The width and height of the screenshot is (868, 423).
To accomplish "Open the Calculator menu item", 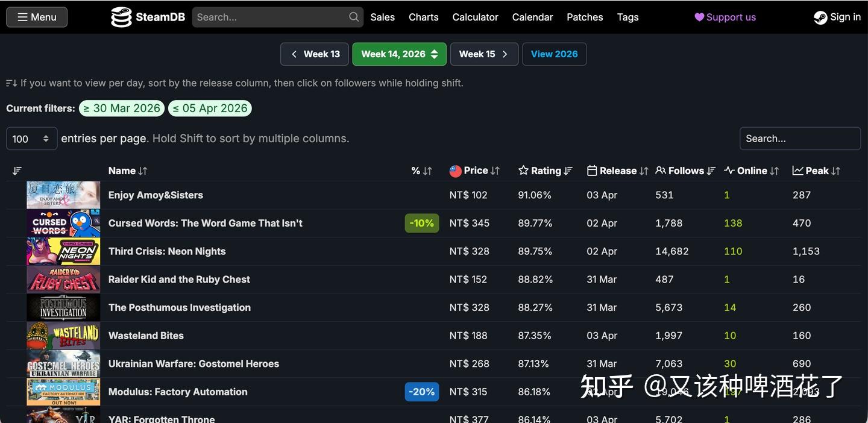I will [x=475, y=17].
